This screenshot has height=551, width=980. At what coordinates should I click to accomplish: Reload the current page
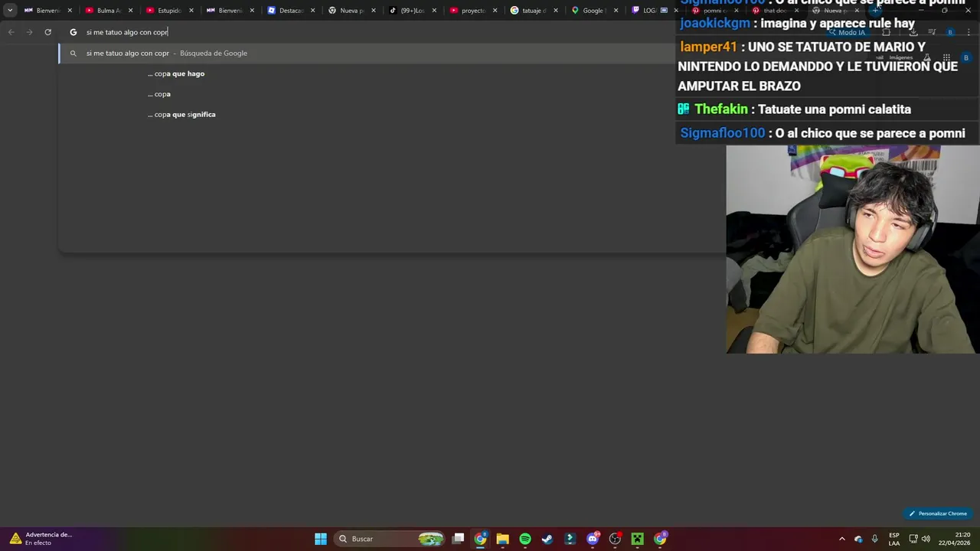coord(47,32)
